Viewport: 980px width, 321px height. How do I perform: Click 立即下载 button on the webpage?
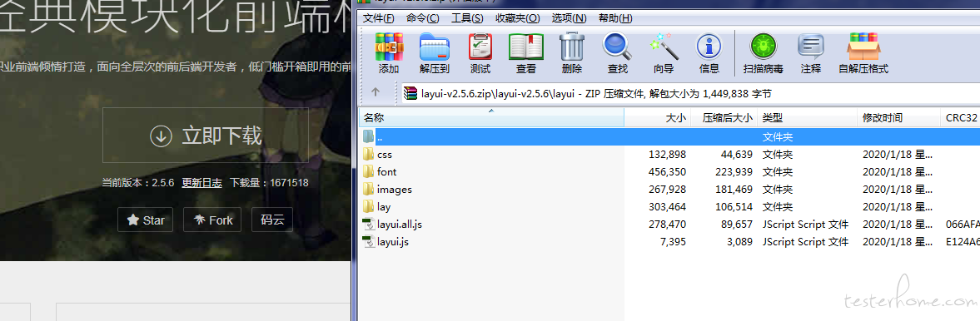[206, 135]
